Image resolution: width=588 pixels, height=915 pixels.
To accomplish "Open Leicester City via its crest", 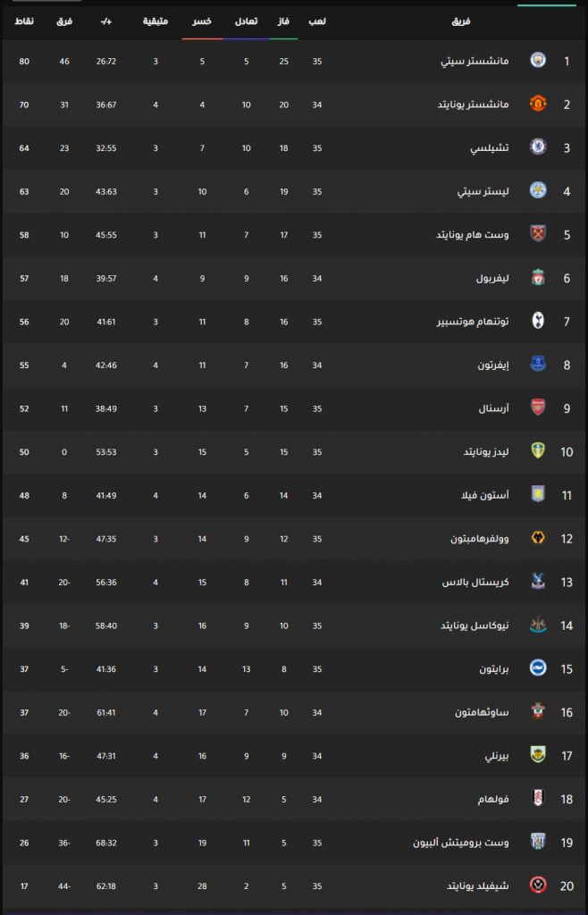I will 538,191.
